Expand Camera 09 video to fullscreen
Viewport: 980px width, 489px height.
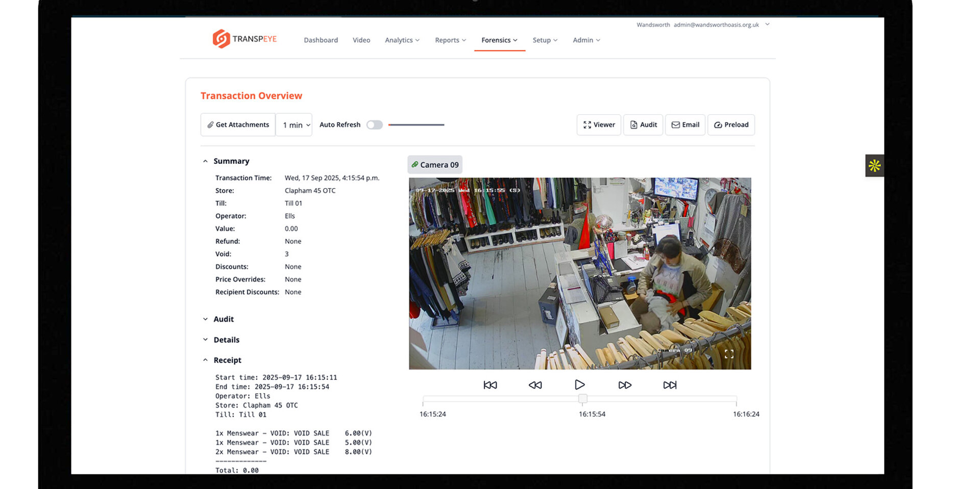pyautogui.click(x=729, y=354)
